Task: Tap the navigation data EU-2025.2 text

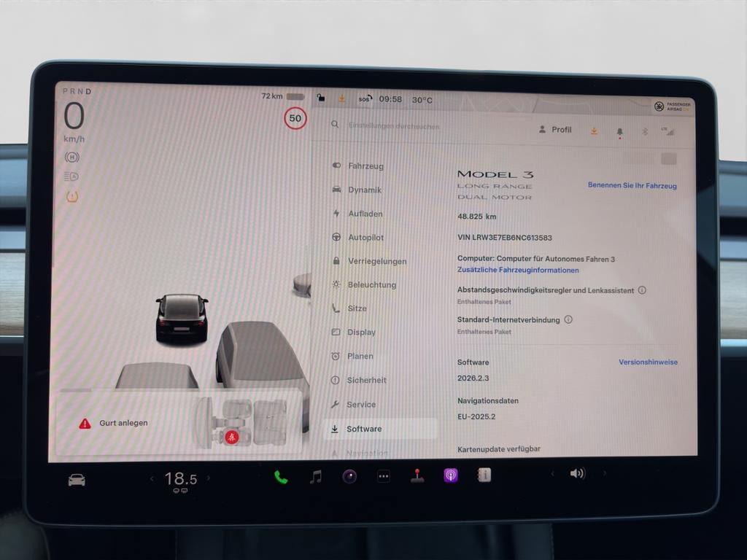Action: click(x=476, y=416)
